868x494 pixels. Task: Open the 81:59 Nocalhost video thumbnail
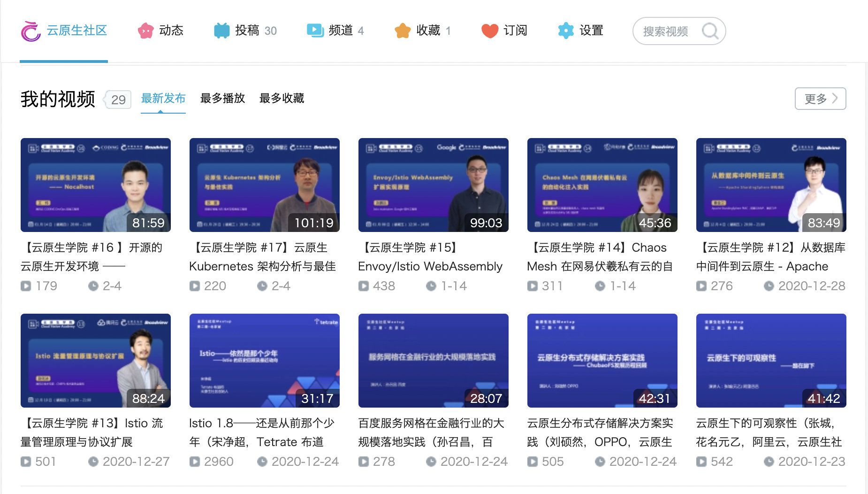pyautogui.click(x=96, y=185)
